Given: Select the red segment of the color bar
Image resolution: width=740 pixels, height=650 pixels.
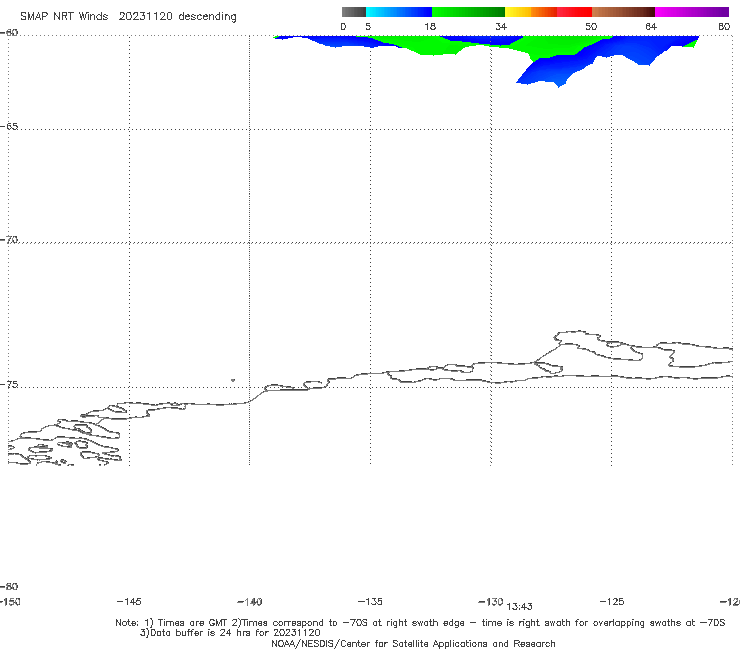Looking at the screenshot, I should 574,12.
